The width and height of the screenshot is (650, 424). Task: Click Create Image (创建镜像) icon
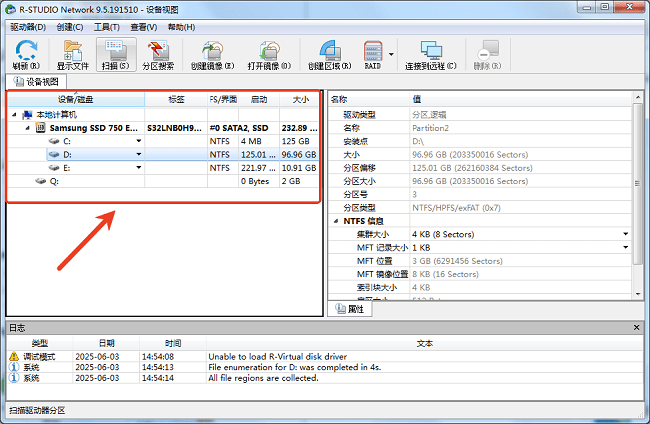point(212,55)
